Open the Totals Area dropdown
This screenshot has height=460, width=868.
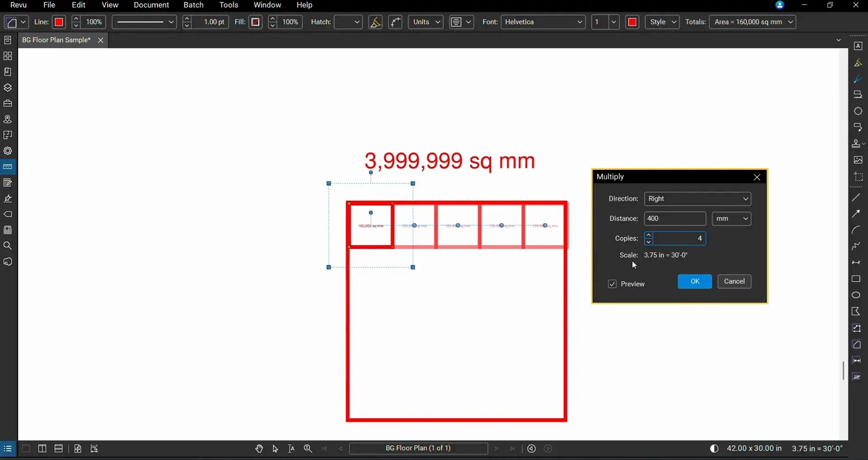tap(753, 22)
